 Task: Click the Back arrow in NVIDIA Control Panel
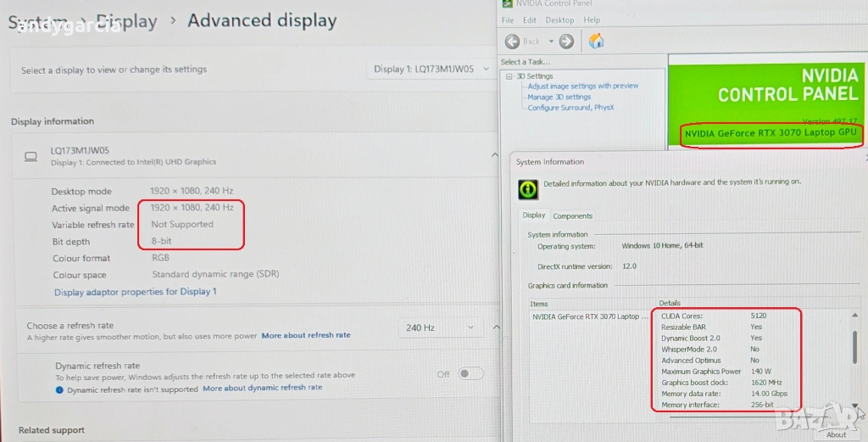coord(513,42)
